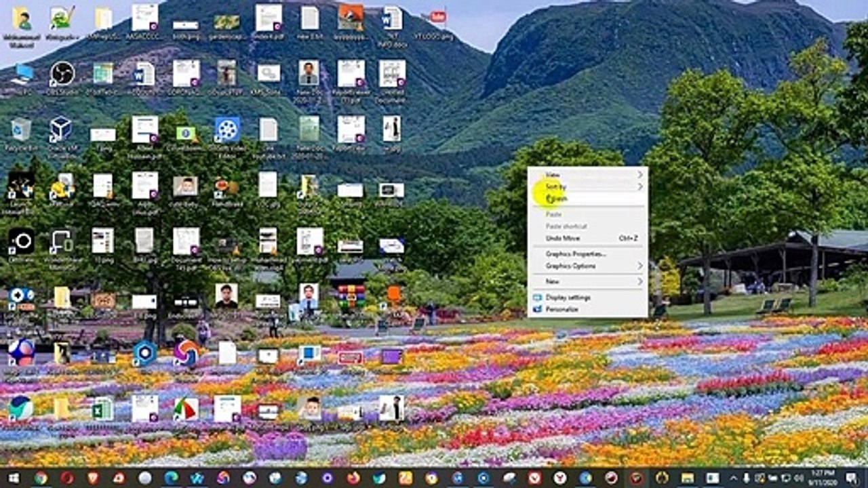
Task: Launch Opera browser from the taskbar
Action: click(66, 478)
